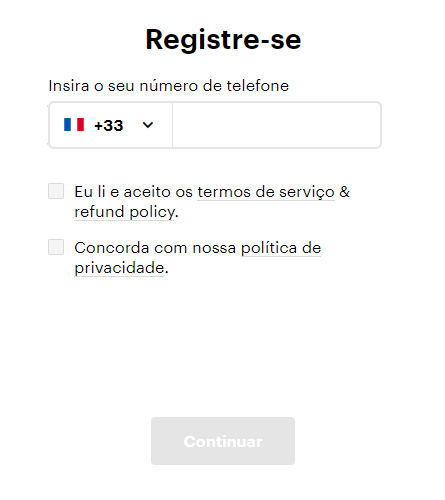Viewport: 445px width, 500px height.
Task: Click the 'Eu li e aceito' checkbox label
Action: [212, 202]
